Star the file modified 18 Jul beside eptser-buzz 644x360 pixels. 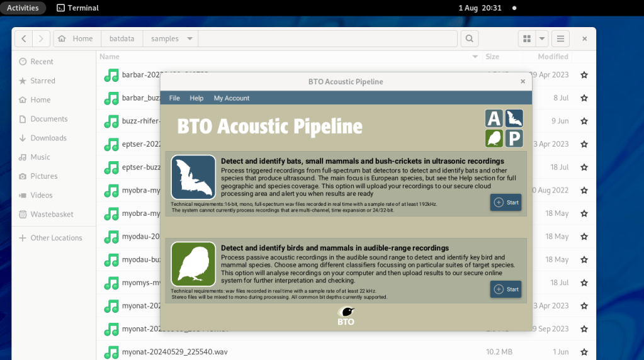point(584,167)
